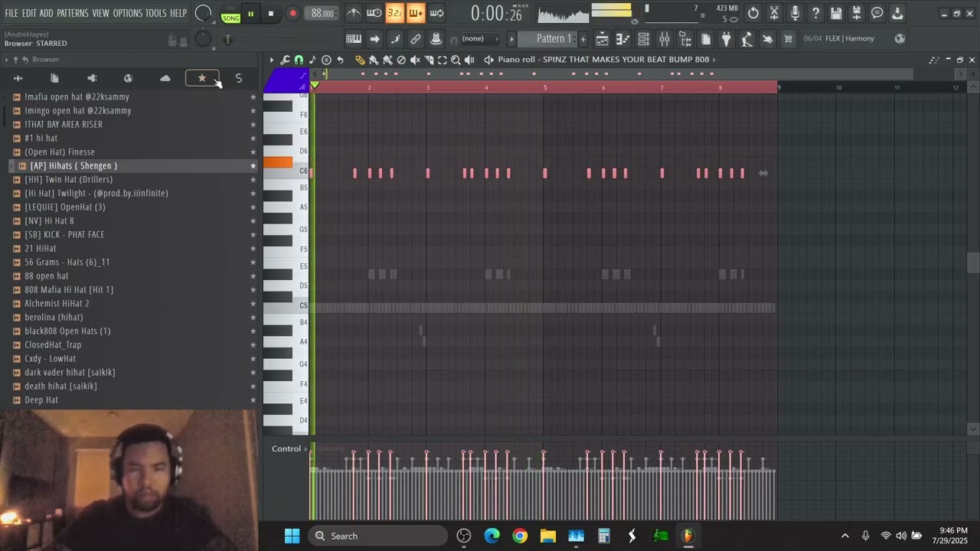Open the Audio editor scissors icon

click(774, 13)
